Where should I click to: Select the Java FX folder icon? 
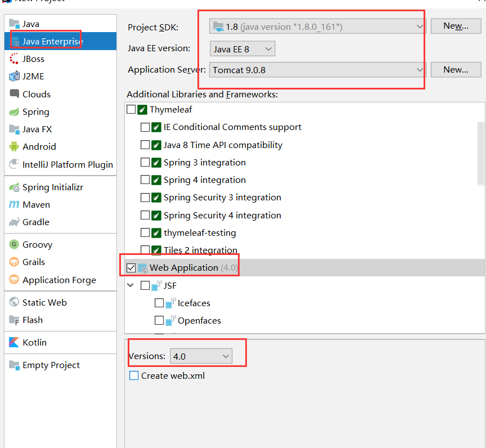point(14,129)
